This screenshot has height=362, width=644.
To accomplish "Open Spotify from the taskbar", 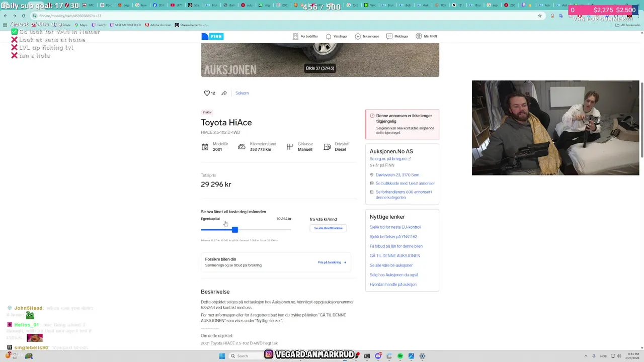I will (x=400, y=356).
